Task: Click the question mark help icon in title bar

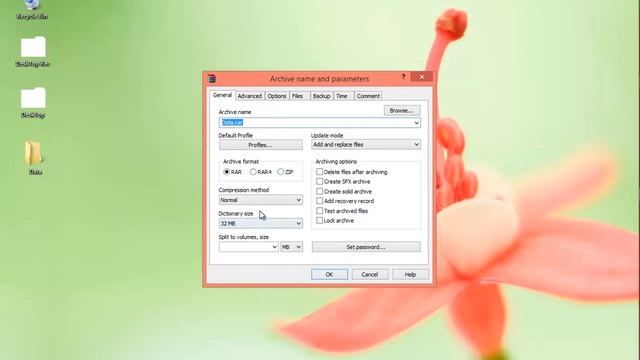Action: pos(403,76)
